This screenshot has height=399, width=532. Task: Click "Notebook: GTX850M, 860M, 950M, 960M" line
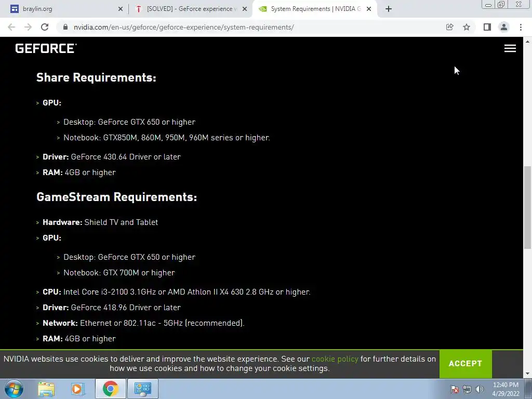tap(167, 138)
